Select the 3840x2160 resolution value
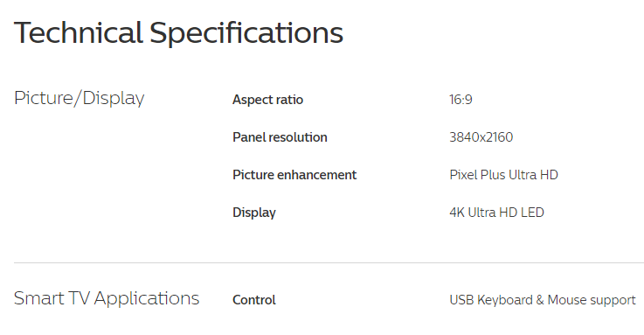This screenshot has height=335, width=644. click(x=481, y=136)
